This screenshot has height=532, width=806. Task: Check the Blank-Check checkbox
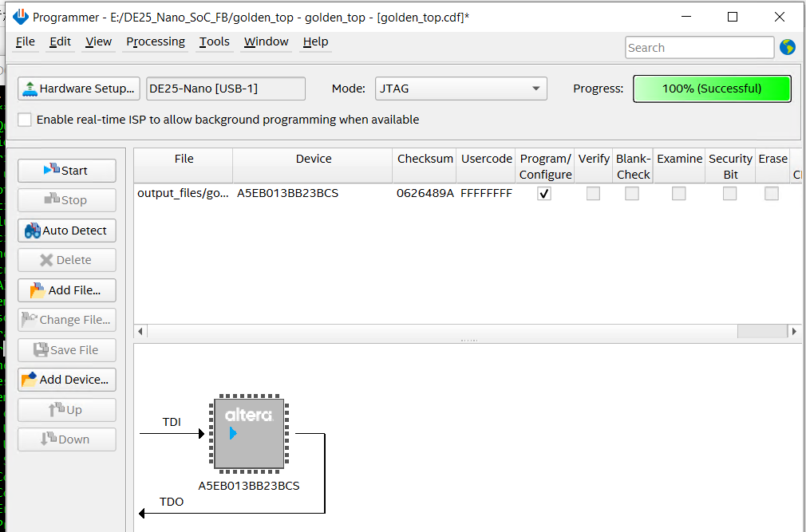632,194
